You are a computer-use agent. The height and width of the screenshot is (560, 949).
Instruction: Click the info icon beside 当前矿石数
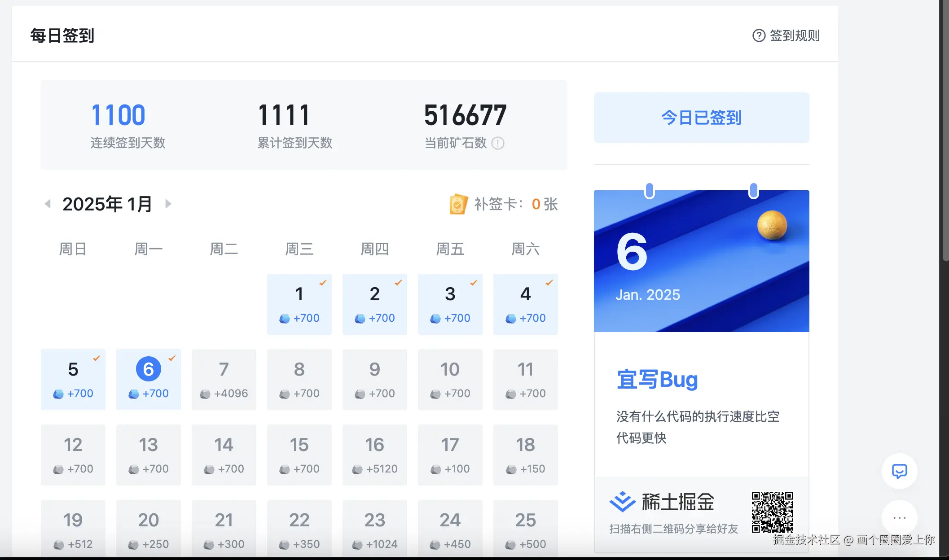tap(497, 144)
